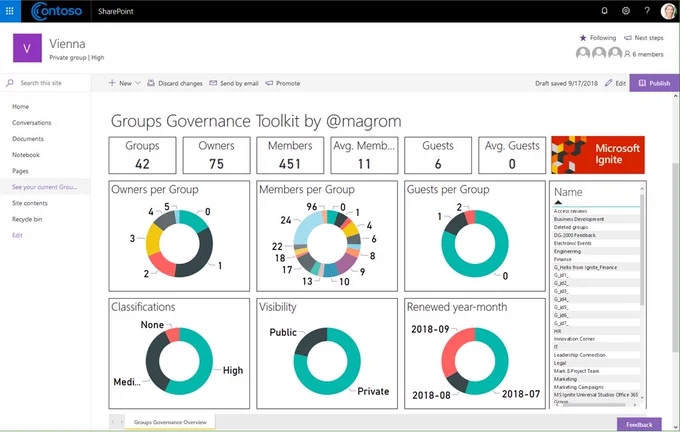This screenshot has width=680, height=432.
Task: View the 6 members list
Action: 644,54
